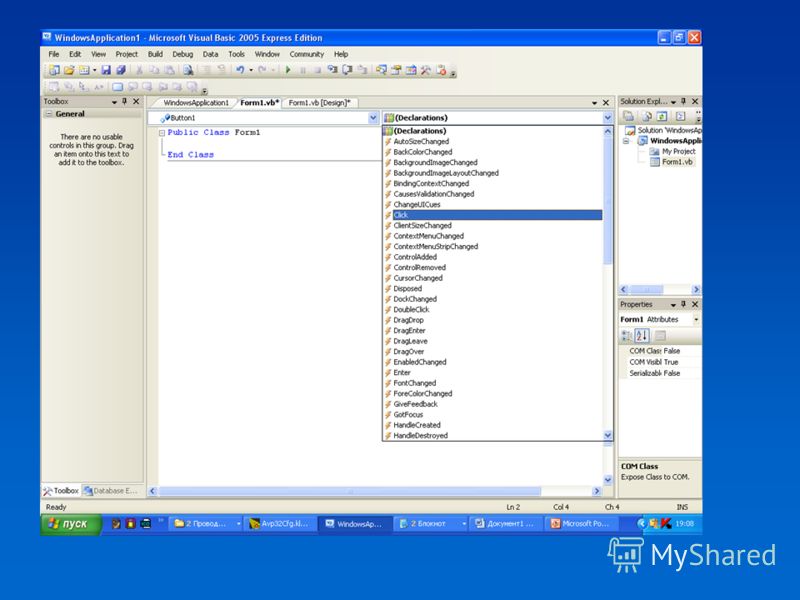Screen dimensions: 800x600
Task: Open the Undo history dropdown arrow
Action: (251, 70)
